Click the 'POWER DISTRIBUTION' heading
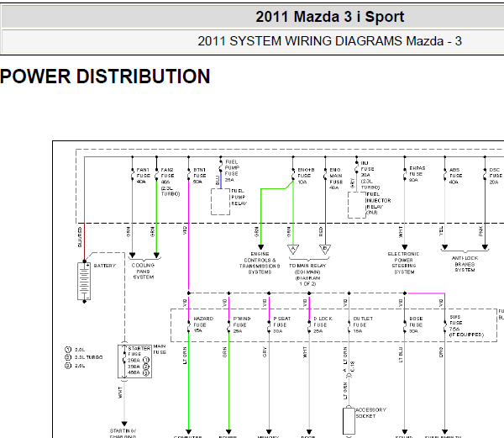The image size is (504, 438). (105, 77)
